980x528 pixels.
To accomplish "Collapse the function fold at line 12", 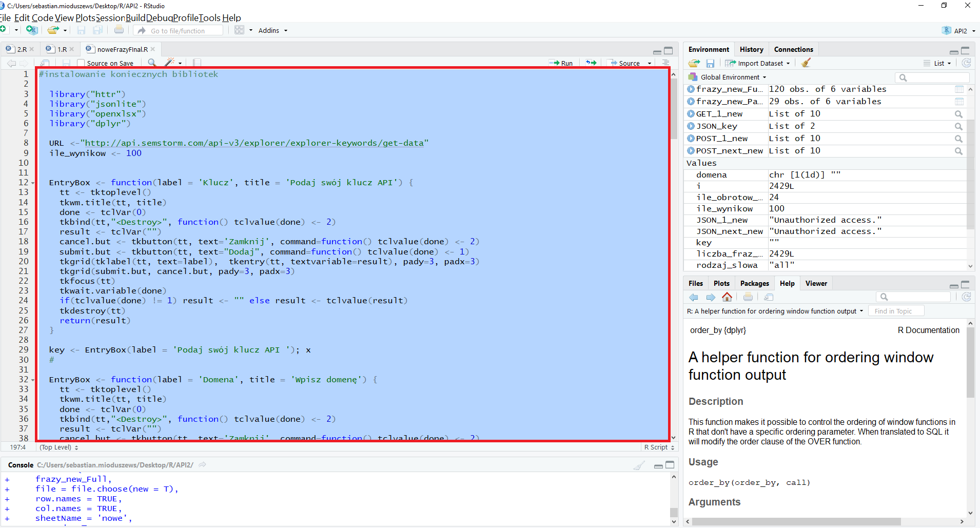I will tap(33, 183).
